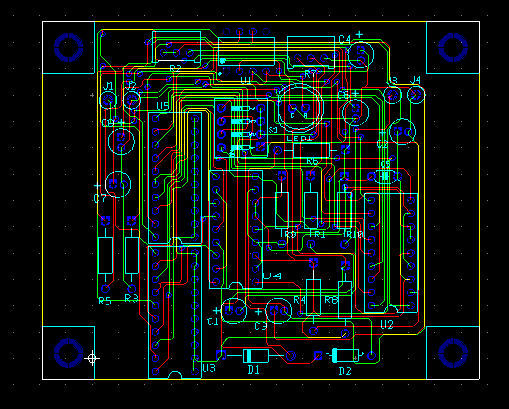Select resistor R1 body
The image size is (509, 409).
pyautogui.click(x=311, y=210)
